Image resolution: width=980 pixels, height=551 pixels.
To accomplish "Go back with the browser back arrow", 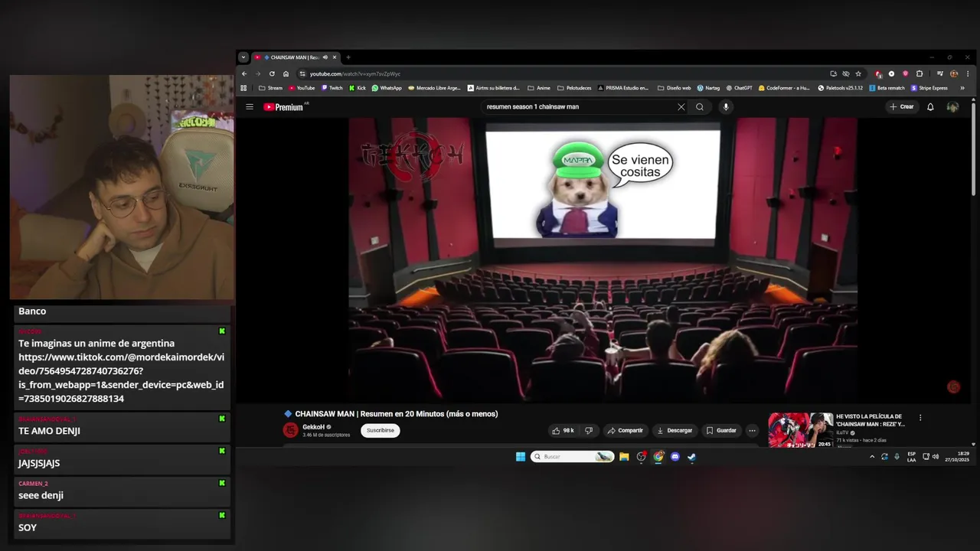I will pos(244,73).
